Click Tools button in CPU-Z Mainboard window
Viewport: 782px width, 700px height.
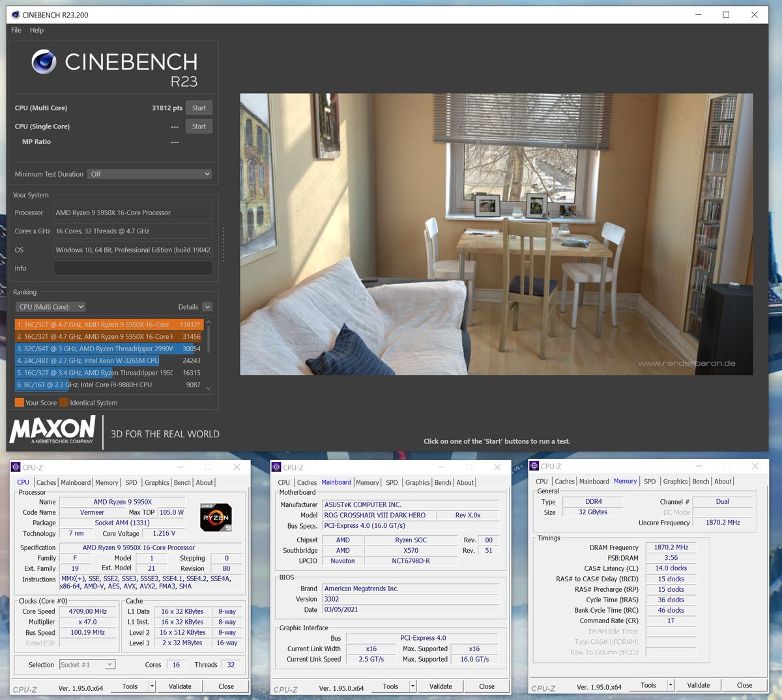click(x=391, y=686)
